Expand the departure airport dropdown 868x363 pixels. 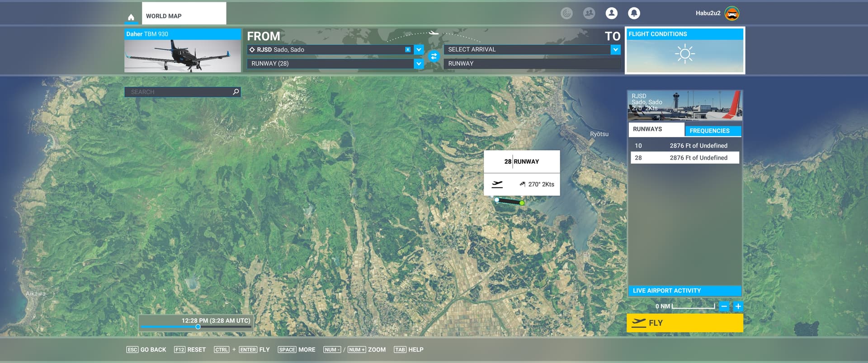[x=419, y=50]
